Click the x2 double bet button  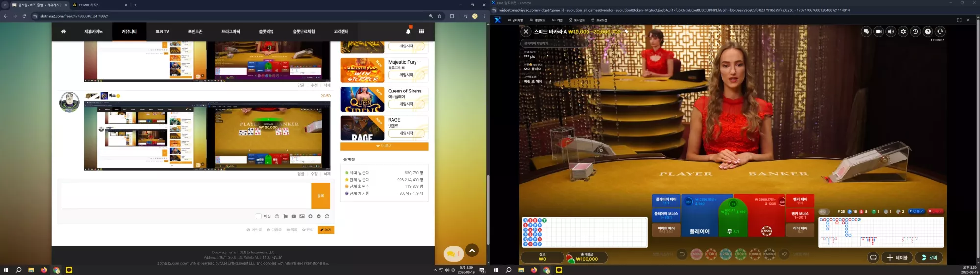point(784,254)
